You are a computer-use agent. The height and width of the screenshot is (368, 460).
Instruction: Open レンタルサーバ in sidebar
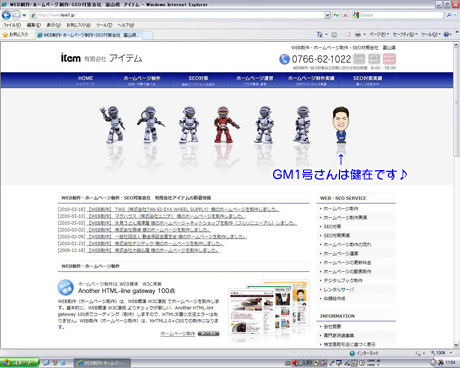339,290
